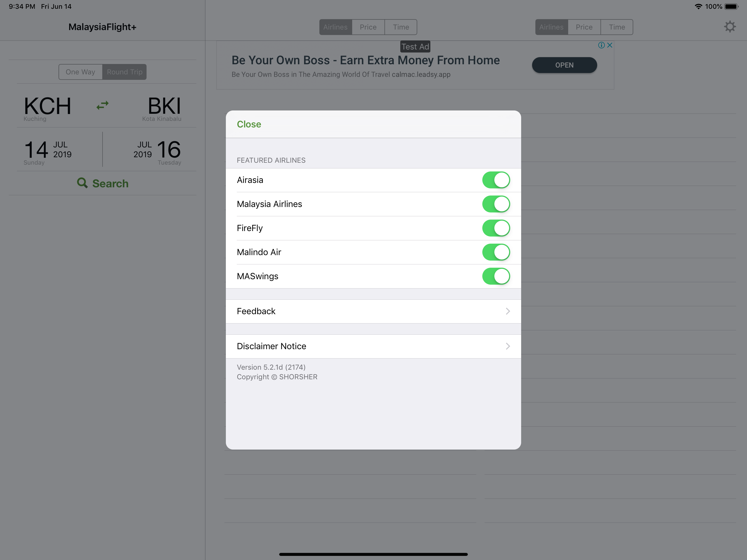The image size is (747, 560).
Task: Click the Version 5.2.1d (2174) text
Action: click(x=271, y=367)
